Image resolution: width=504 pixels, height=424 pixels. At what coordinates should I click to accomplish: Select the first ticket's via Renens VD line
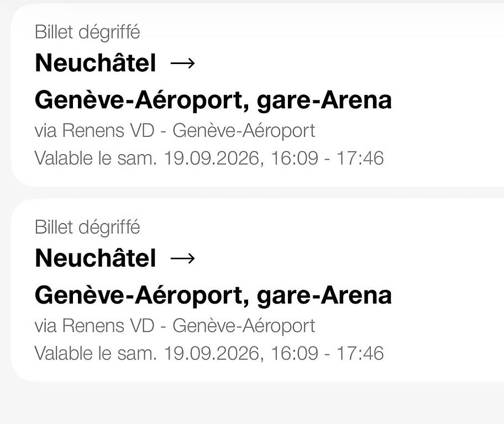[x=175, y=131]
